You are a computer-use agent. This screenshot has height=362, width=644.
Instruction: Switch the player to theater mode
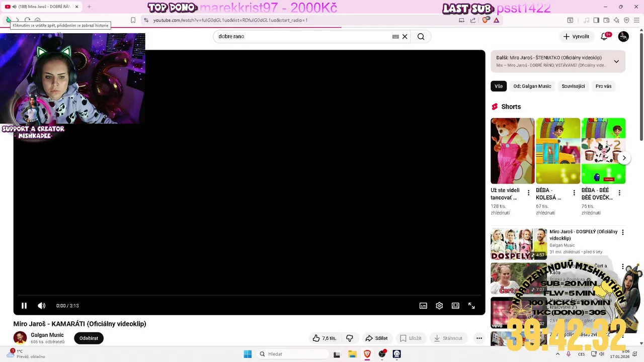click(x=455, y=306)
